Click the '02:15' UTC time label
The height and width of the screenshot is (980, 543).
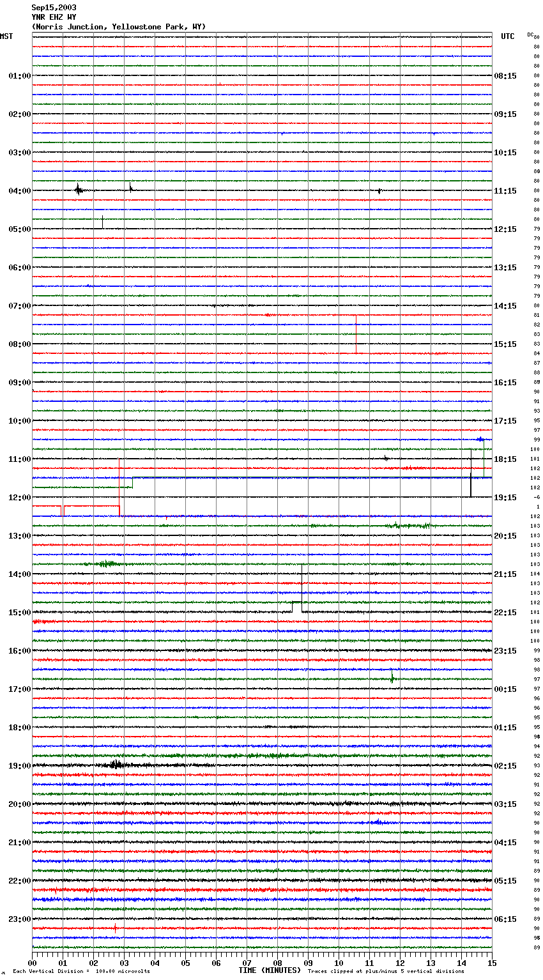505,766
